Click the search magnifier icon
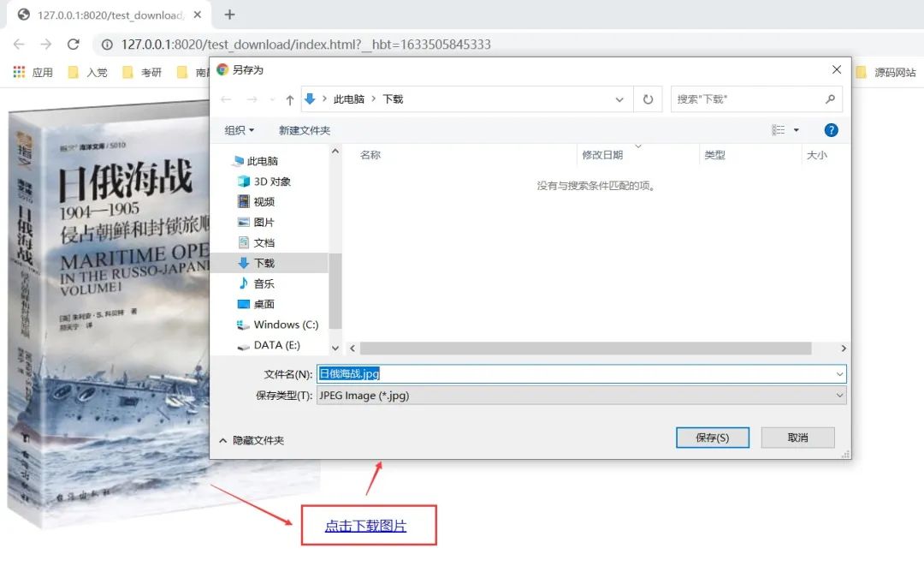The width and height of the screenshot is (924, 566). (830, 99)
